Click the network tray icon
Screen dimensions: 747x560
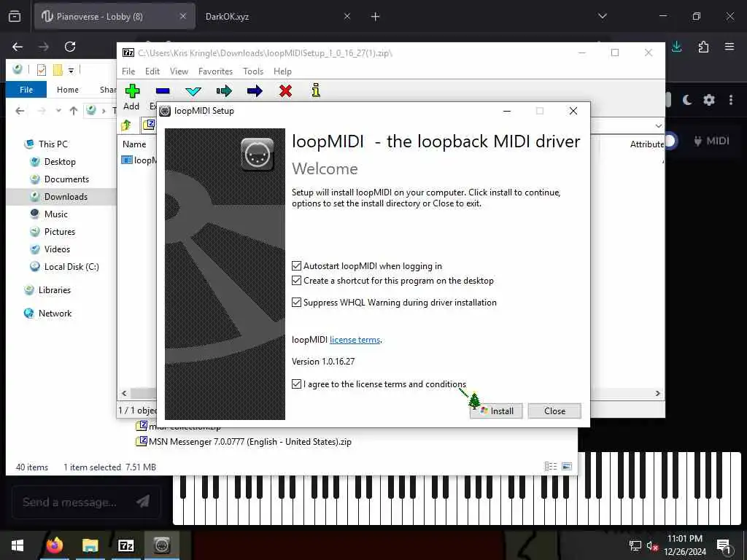(x=635, y=545)
